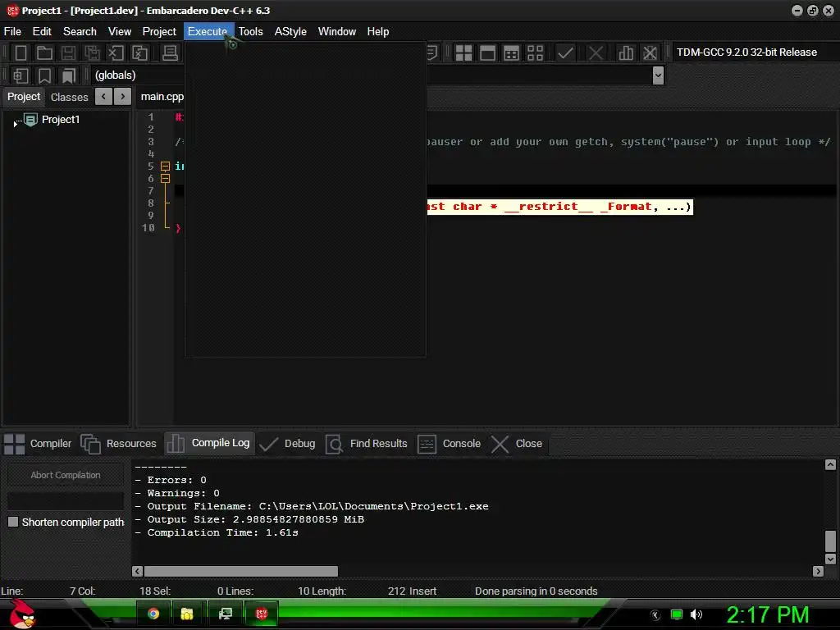
Task: Click the Angry Birds start button
Action: pos(22,614)
